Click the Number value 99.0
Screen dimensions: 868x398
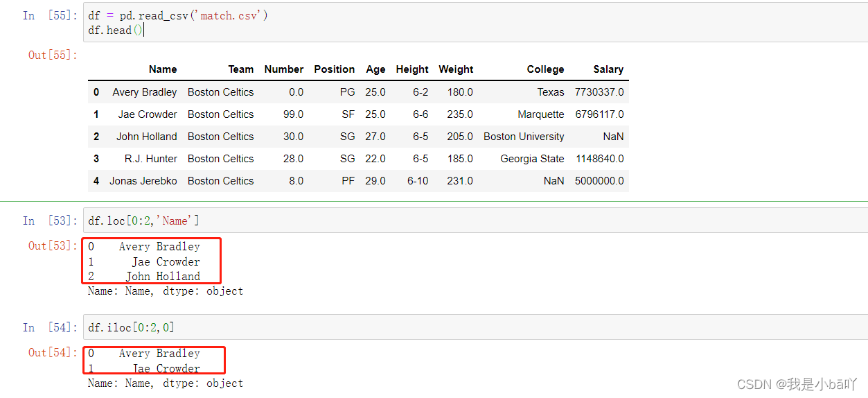coord(293,114)
